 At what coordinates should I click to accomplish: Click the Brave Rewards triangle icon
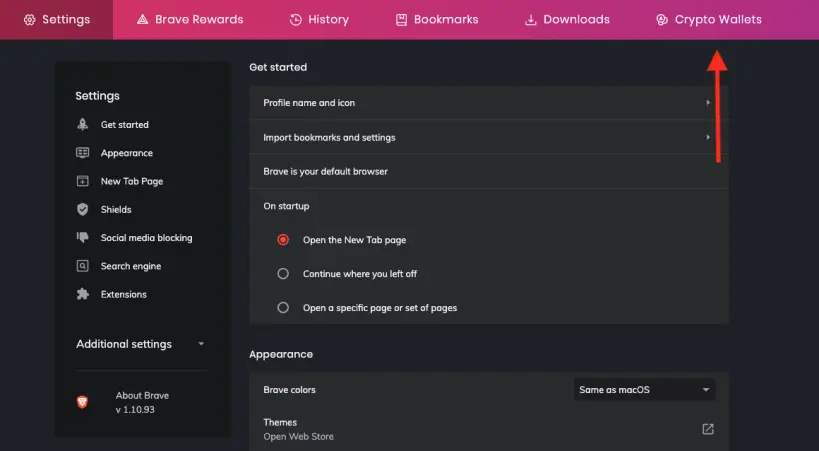142,20
